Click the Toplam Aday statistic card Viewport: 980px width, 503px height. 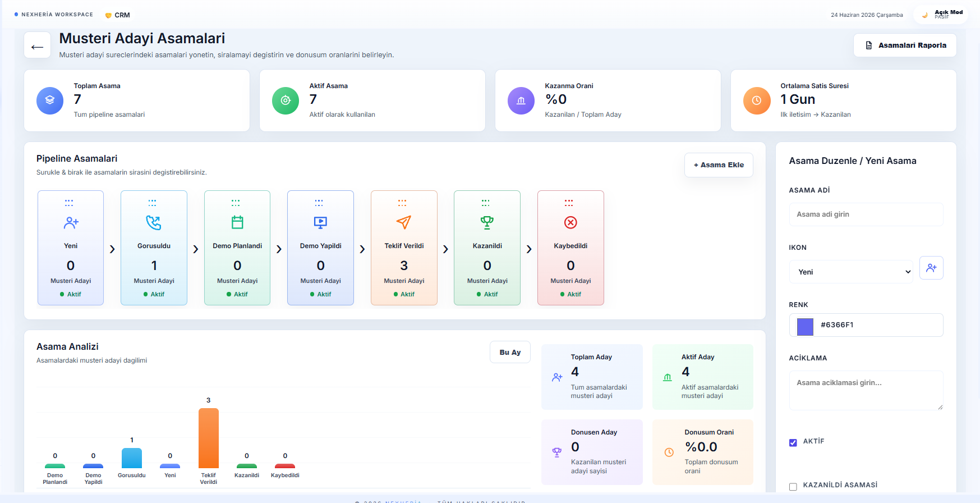coord(592,377)
